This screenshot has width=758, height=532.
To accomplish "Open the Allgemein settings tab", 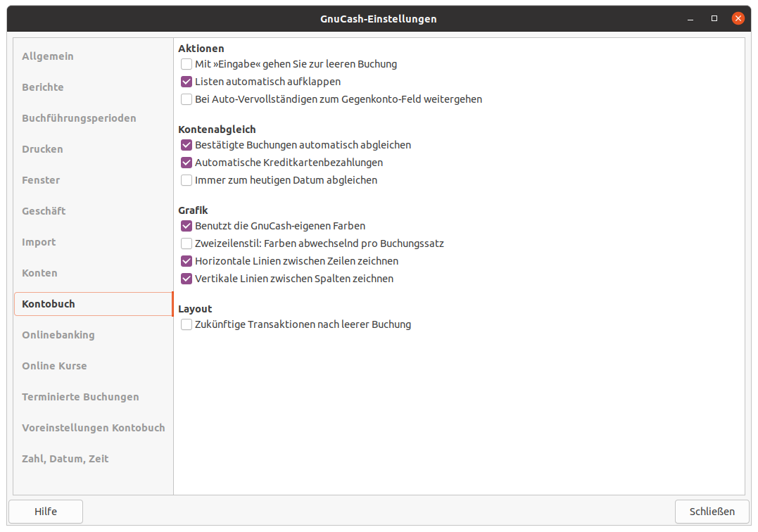I will [48, 56].
